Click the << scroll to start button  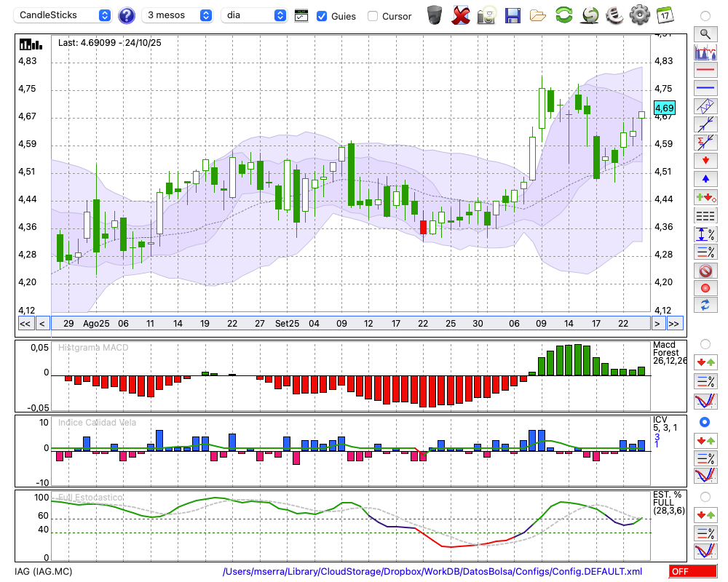point(25,323)
